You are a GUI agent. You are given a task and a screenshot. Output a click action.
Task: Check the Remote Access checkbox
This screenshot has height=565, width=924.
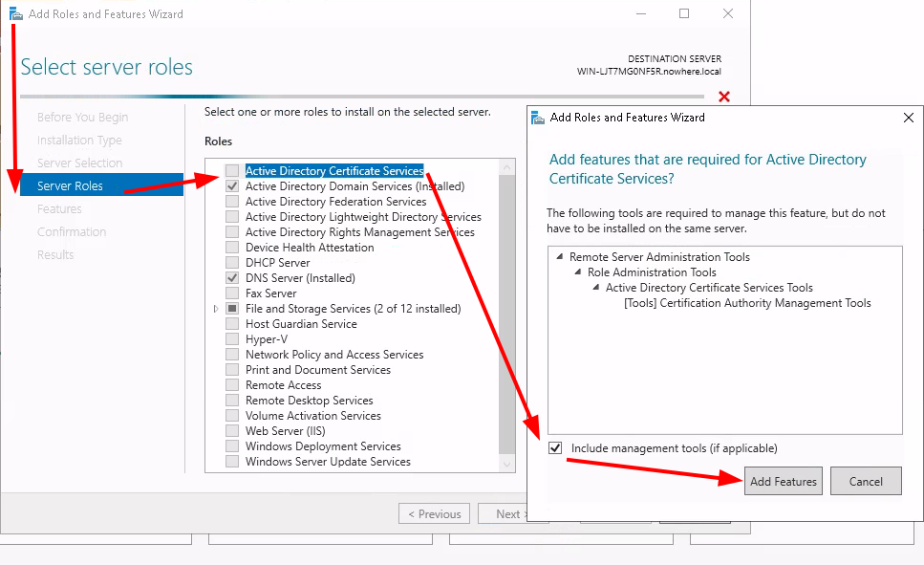232,385
